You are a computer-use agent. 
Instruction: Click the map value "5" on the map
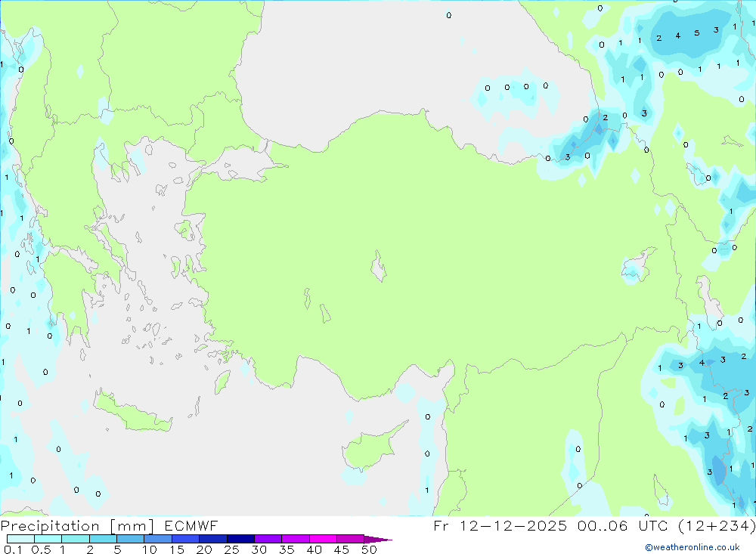click(x=697, y=33)
